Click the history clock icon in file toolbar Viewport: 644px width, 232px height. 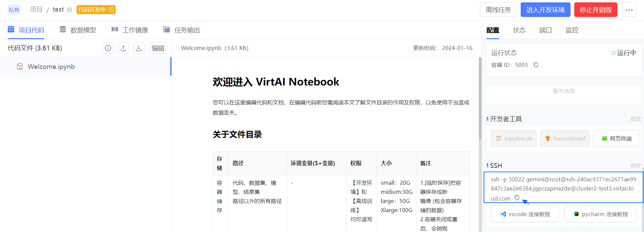[x=108, y=48]
